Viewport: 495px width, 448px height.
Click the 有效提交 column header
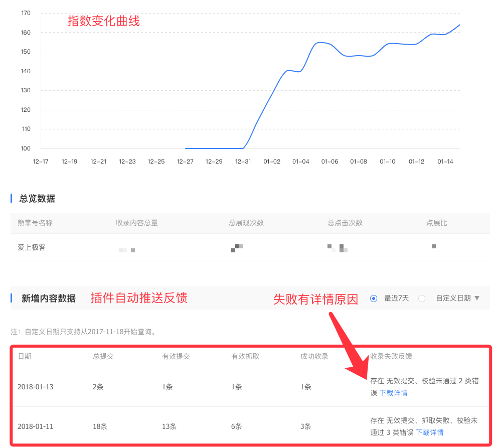[176, 356]
